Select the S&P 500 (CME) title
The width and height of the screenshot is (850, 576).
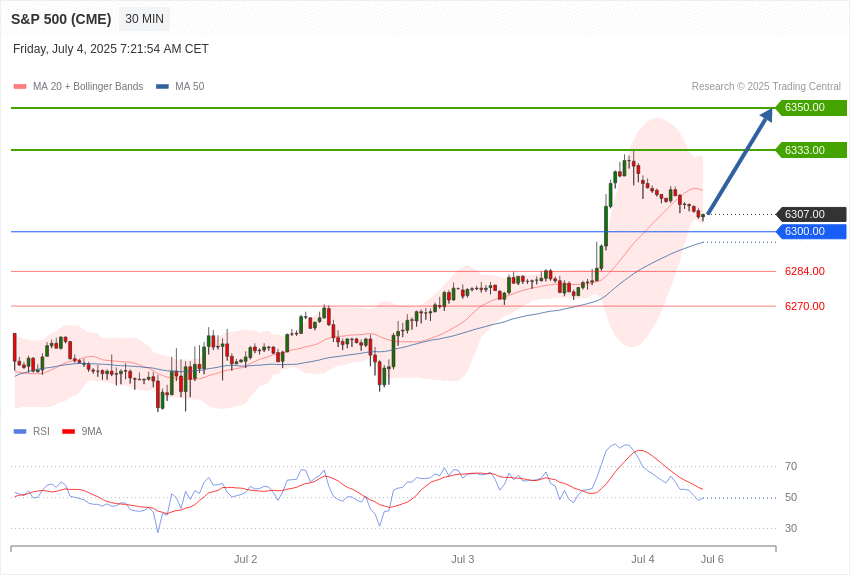point(61,19)
